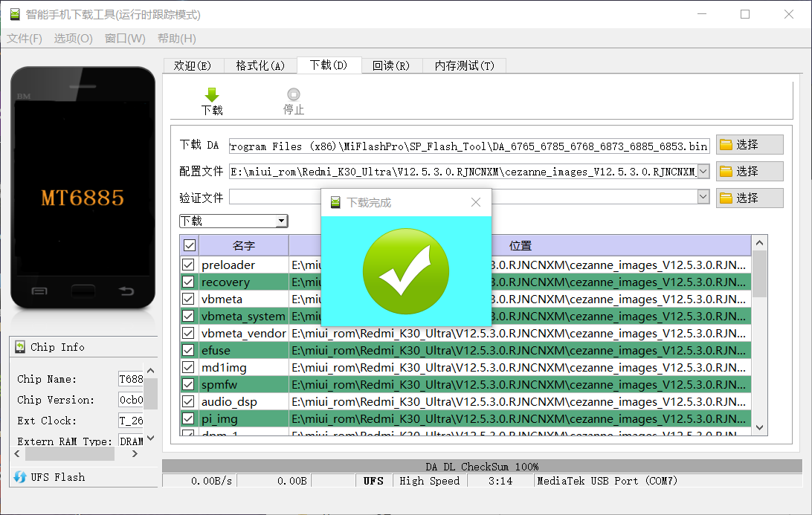Open the Help menu
812x515 pixels.
click(176, 39)
